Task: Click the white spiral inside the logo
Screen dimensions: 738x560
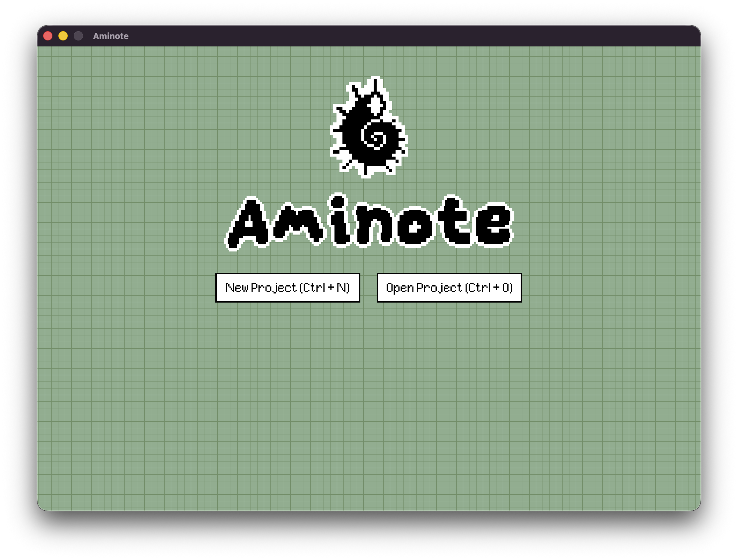Action: [x=375, y=136]
